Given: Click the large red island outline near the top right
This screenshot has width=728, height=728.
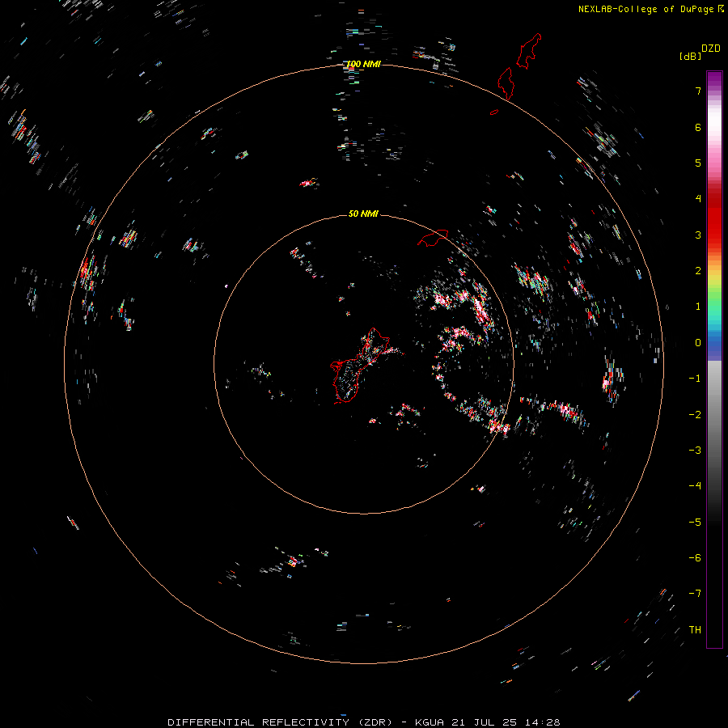Looking at the screenshot, I should 529,51.
